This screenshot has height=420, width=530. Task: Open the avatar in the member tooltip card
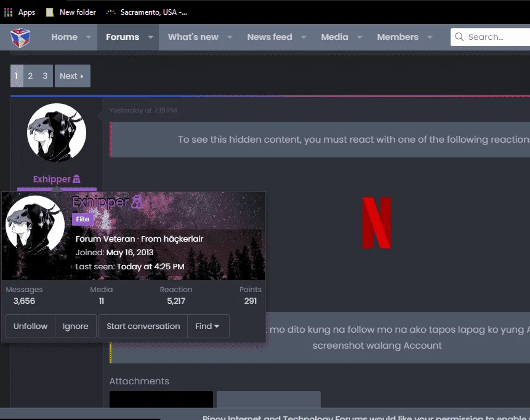tap(35, 225)
